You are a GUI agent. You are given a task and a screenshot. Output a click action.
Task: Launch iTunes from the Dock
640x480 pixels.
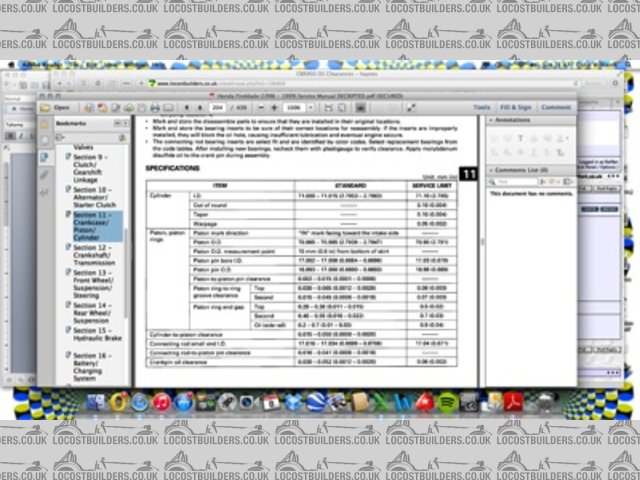click(x=162, y=402)
